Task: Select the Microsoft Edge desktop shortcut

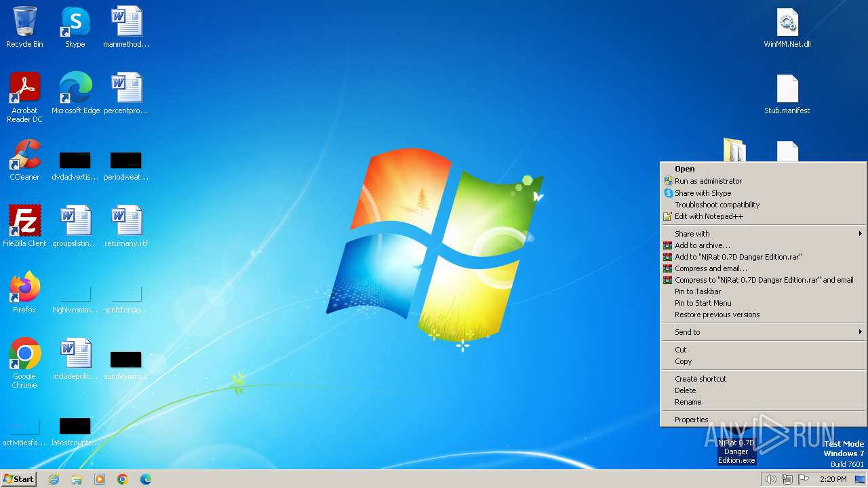Action: point(75,94)
